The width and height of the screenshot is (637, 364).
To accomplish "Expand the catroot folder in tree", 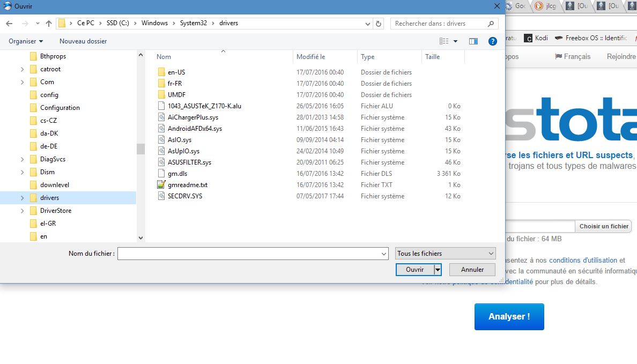I will coord(22,69).
